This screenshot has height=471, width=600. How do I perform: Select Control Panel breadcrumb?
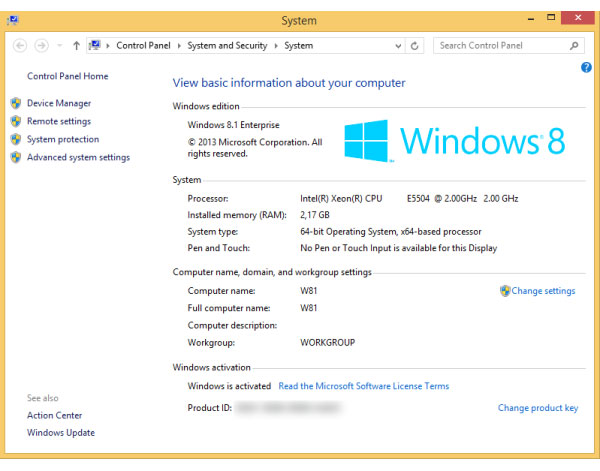pos(143,46)
